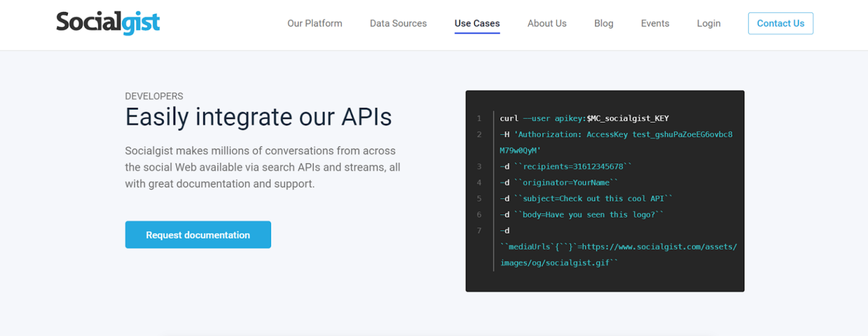Open the Data Sources menu item

click(398, 23)
